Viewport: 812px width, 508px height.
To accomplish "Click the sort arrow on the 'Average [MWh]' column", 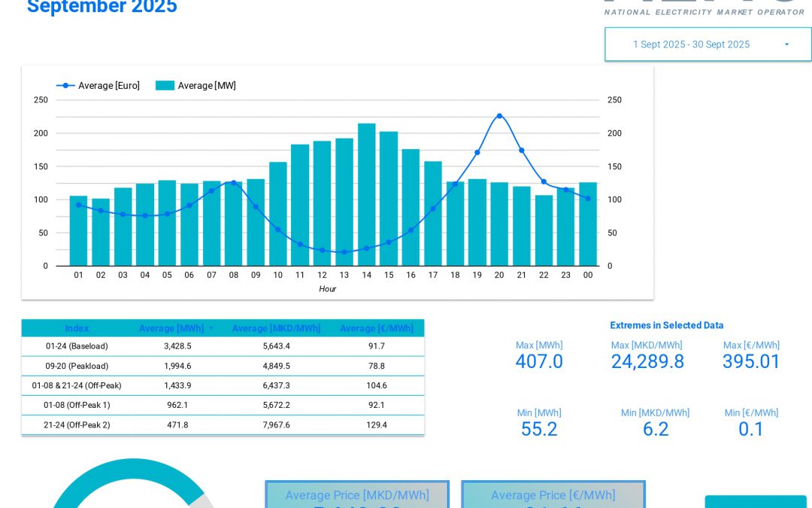I will pos(211,328).
